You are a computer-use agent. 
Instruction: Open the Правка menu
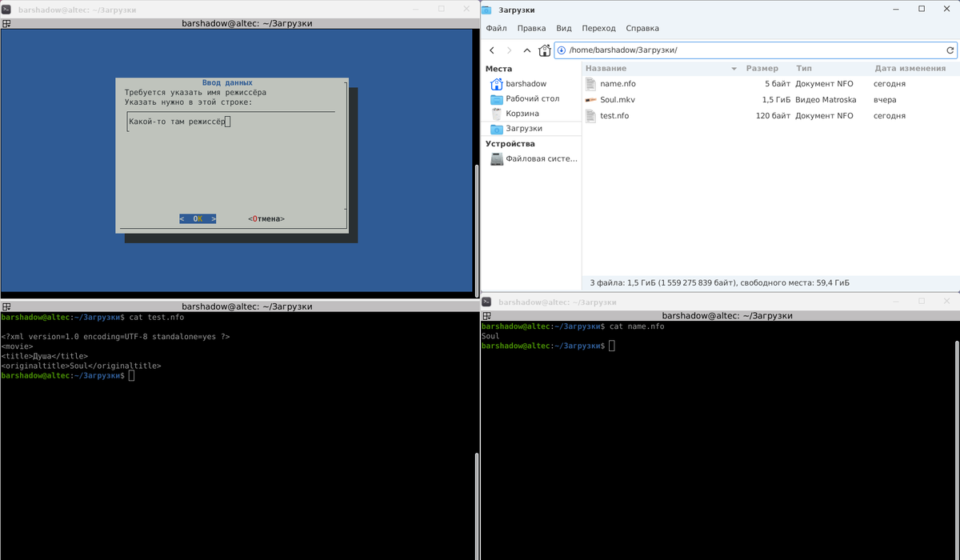pyautogui.click(x=531, y=28)
